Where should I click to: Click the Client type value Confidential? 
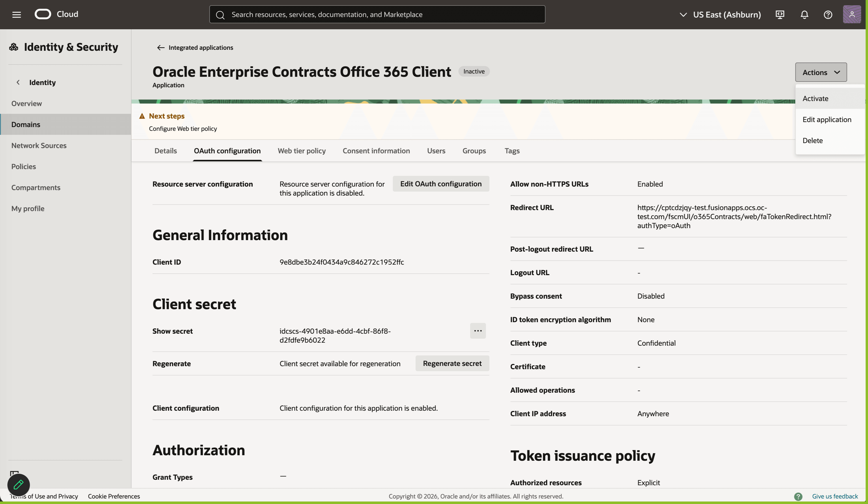click(657, 343)
